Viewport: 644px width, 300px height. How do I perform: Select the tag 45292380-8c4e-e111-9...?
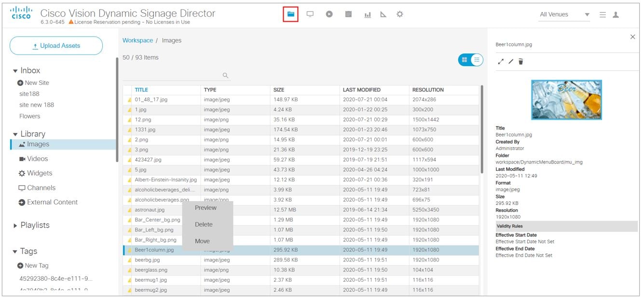click(56, 279)
